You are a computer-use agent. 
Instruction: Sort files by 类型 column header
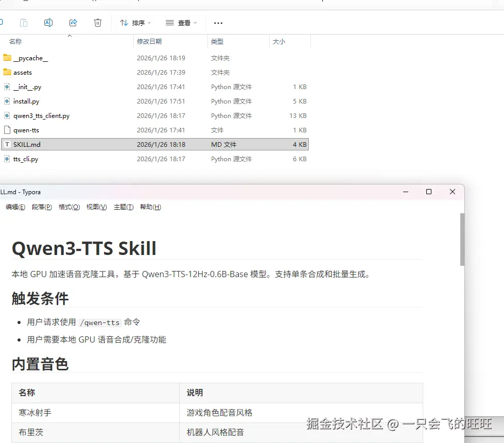217,42
